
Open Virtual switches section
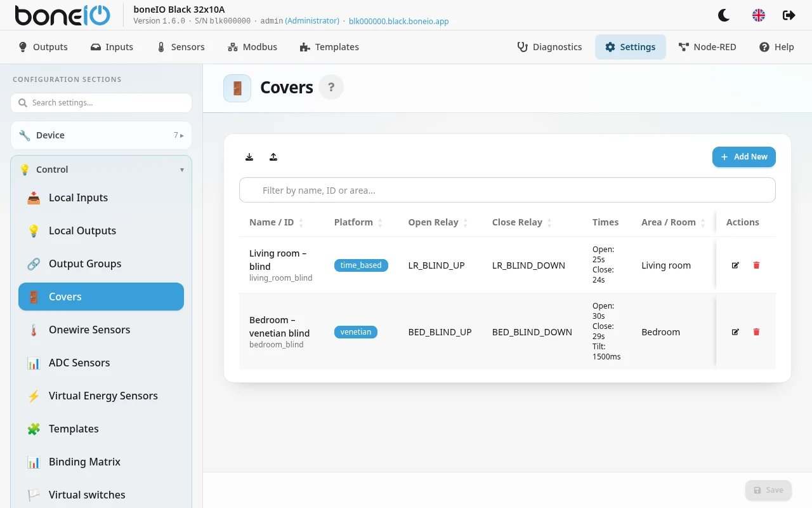tap(101, 495)
